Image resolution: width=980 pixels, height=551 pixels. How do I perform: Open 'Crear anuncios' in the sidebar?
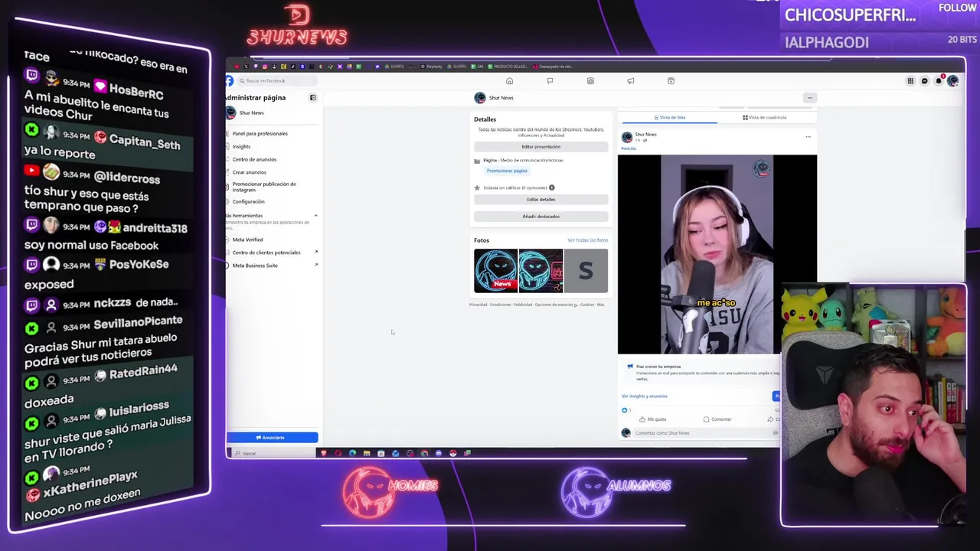[250, 172]
